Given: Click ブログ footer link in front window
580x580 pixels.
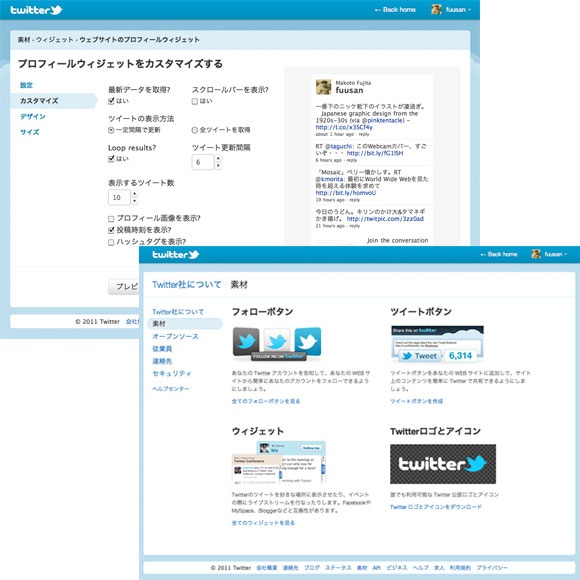Looking at the screenshot, I should (312, 567).
